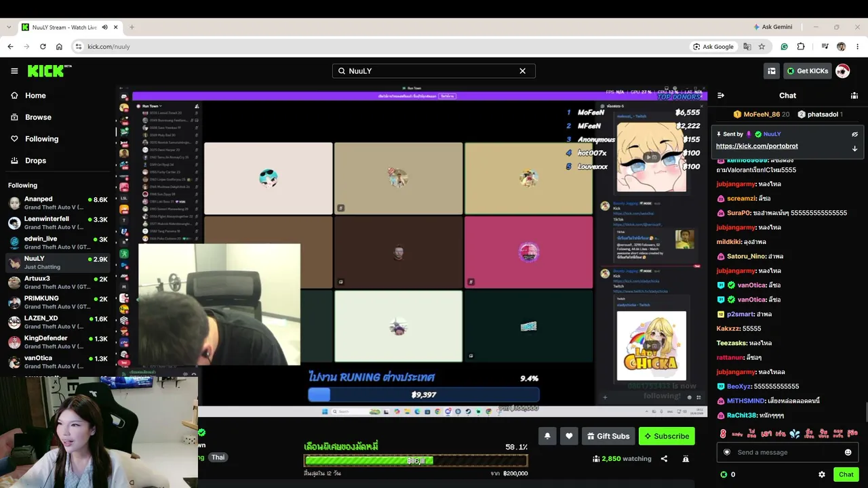Image resolution: width=868 pixels, height=488 pixels.
Task: Collapse the chat panel
Action: tap(721, 96)
